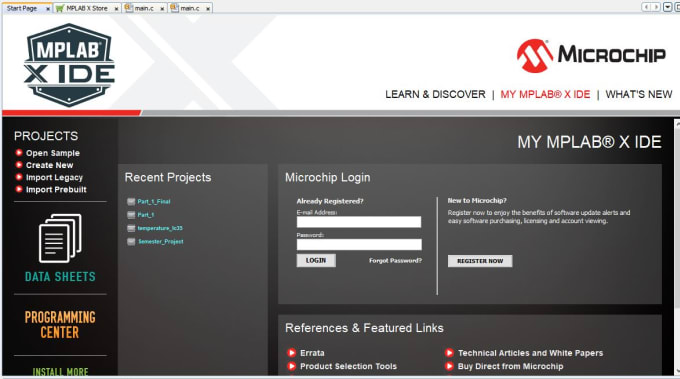
Task: Close the Start Page tab
Action: coord(48,9)
